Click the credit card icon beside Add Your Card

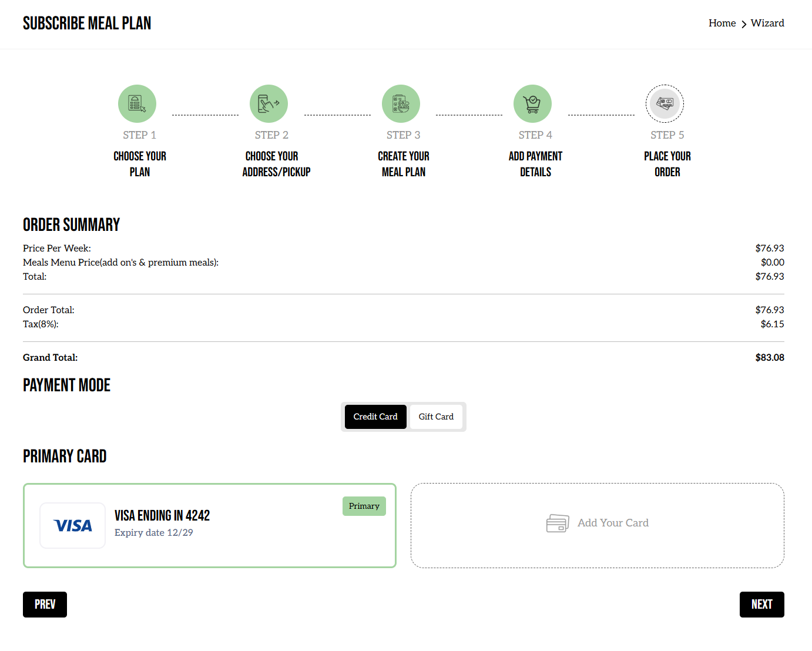(557, 523)
